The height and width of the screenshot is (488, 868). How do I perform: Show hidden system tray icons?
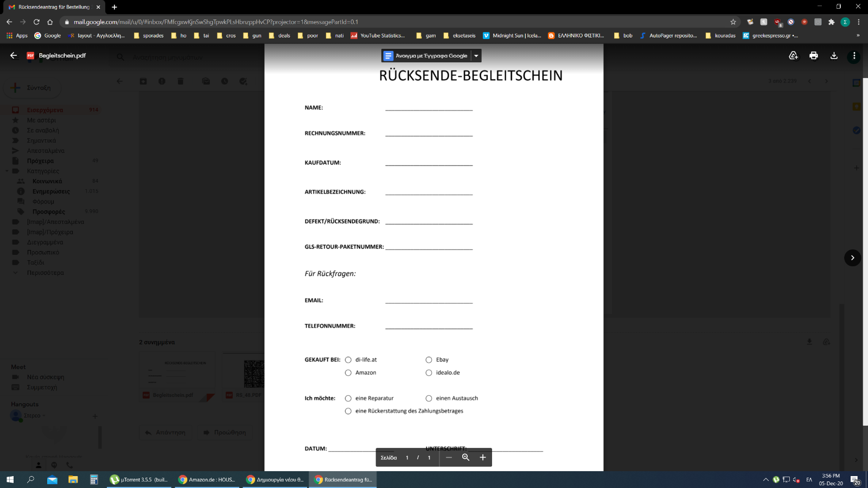click(x=765, y=479)
